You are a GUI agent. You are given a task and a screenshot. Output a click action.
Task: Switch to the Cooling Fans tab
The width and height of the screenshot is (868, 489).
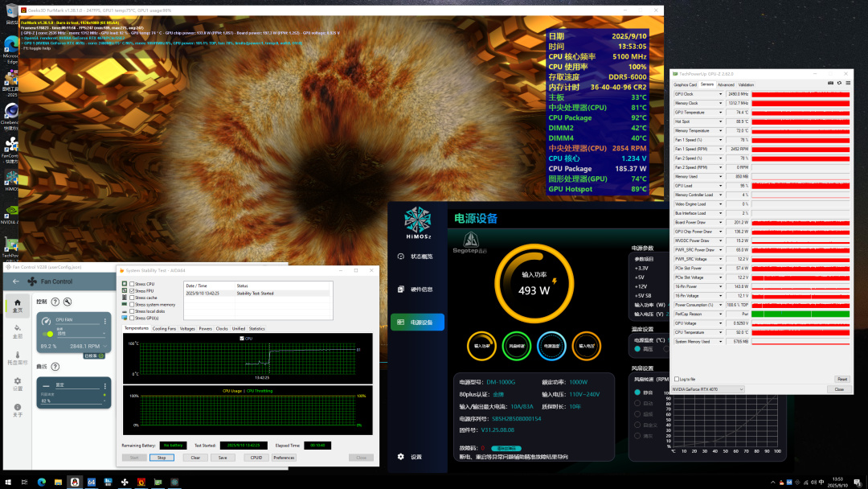click(x=164, y=328)
